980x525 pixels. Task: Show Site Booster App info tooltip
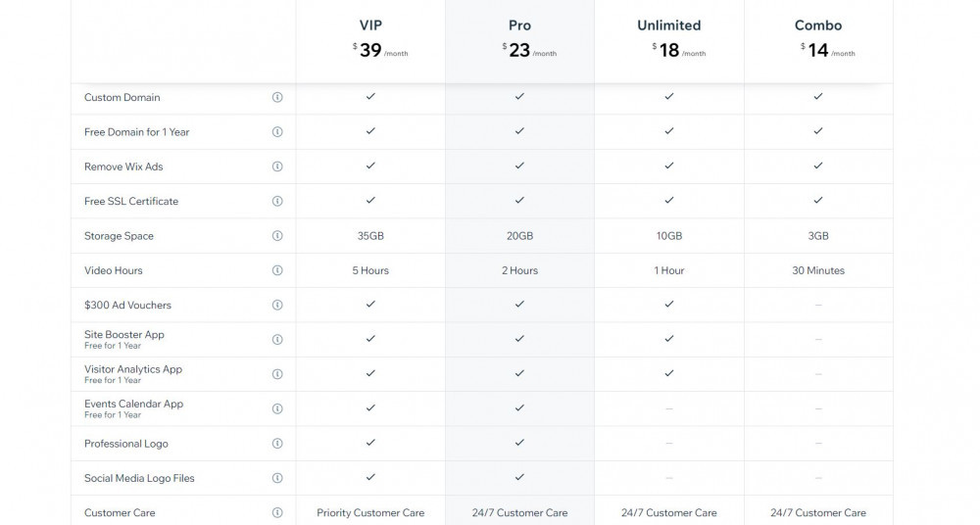tap(277, 339)
